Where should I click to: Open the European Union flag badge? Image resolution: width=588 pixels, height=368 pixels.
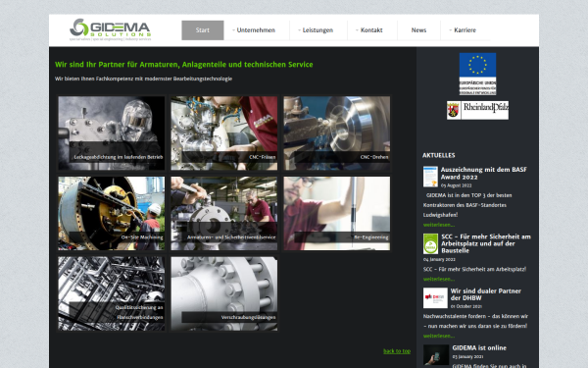tap(477, 74)
